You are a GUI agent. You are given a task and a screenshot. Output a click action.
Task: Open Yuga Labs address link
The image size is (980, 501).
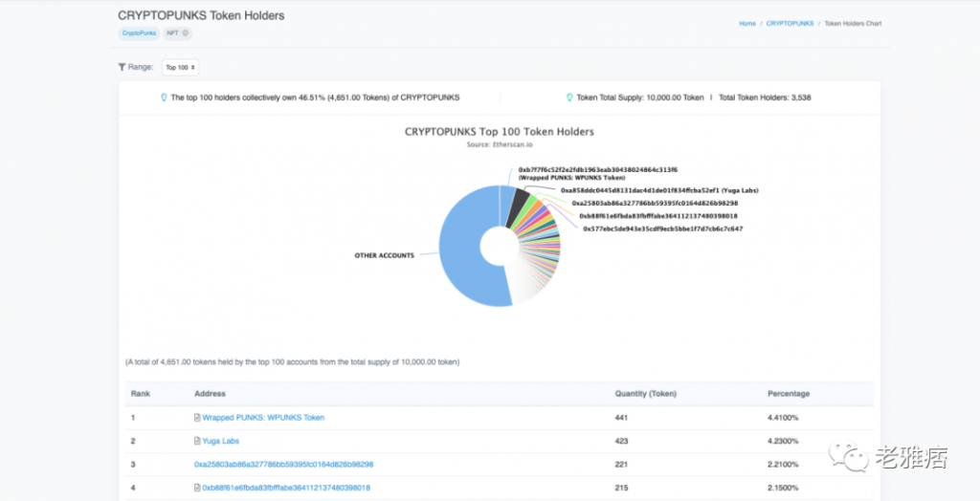pos(221,441)
